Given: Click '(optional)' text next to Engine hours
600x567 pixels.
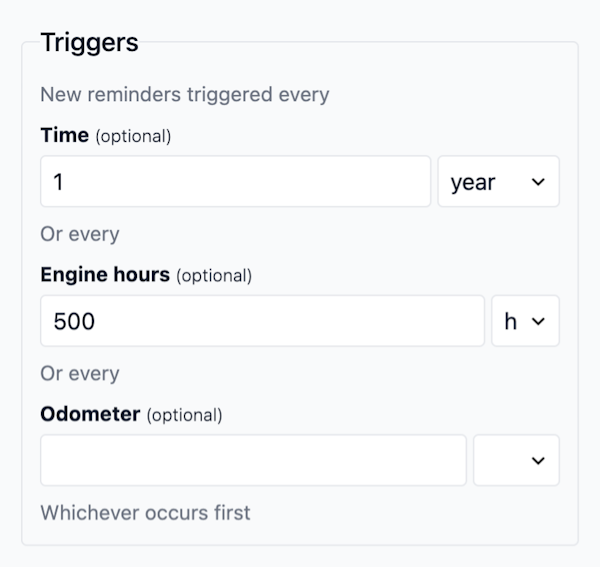Looking at the screenshot, I should tap(214, 276).
